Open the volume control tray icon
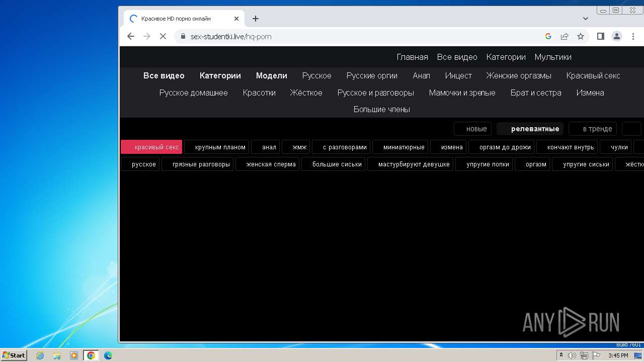 click(x=572, y=355)
